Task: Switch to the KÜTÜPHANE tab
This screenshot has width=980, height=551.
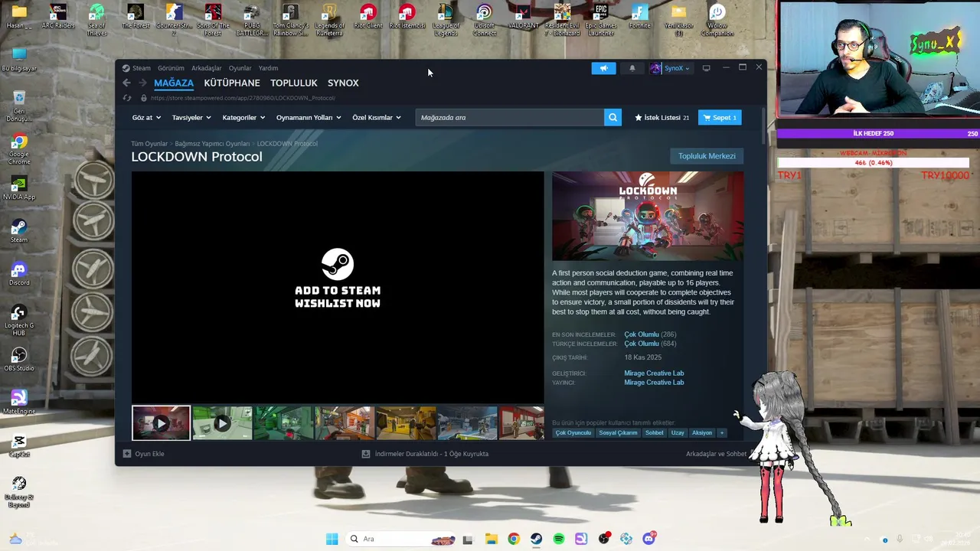Action: point(232,83)
